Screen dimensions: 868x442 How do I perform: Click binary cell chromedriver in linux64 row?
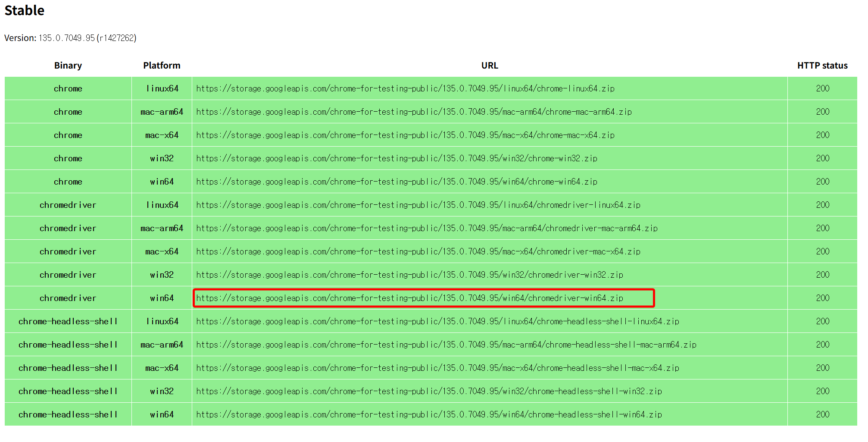[x=68, y=205]
